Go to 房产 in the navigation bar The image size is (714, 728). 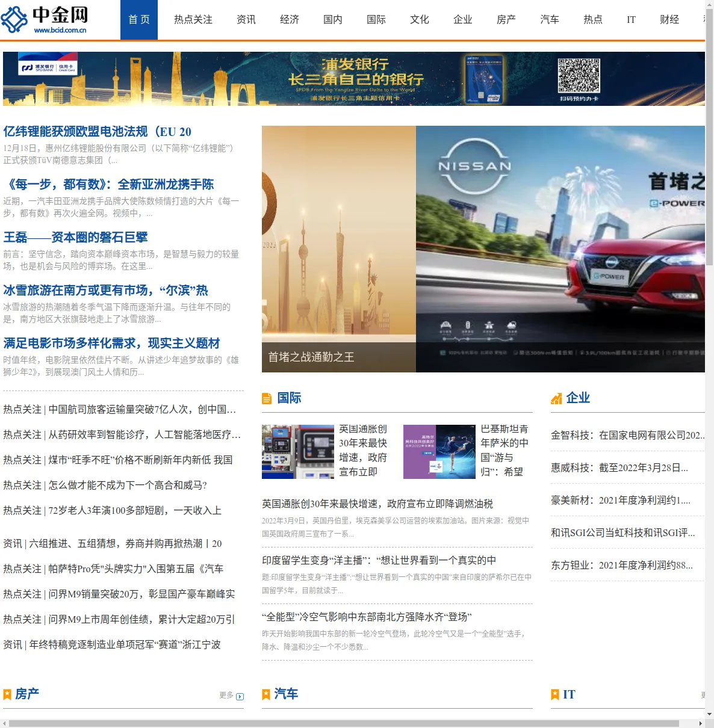click(506, 20)
